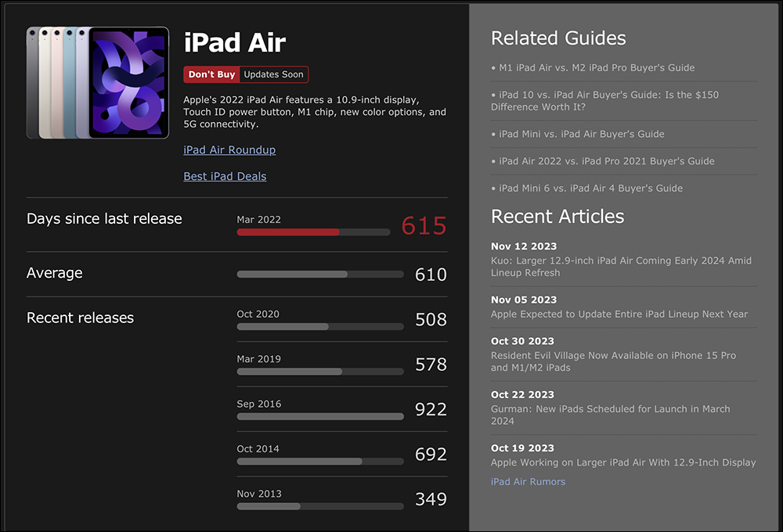Click the Sep 2016 release bar
The image size is (783, 532).
coord(320,416)
